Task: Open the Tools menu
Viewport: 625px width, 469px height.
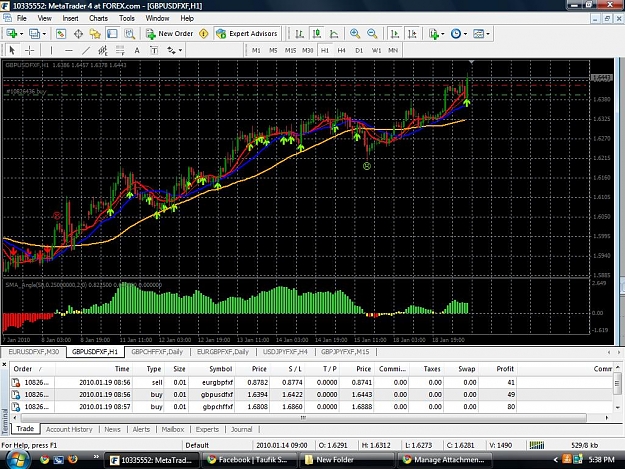Action: pyautogui.click(x=127, y=18)
